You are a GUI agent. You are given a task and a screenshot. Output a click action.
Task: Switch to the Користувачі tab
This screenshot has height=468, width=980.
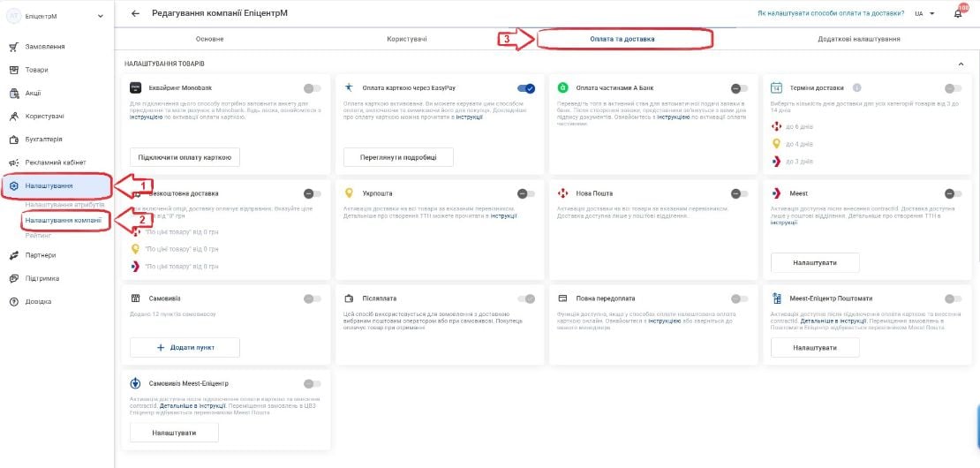[407, 39]
